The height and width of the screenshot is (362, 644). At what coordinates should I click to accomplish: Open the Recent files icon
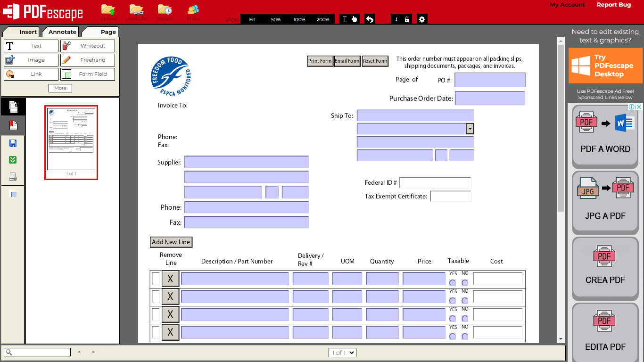pyautogui.click(x=165, y=9)
